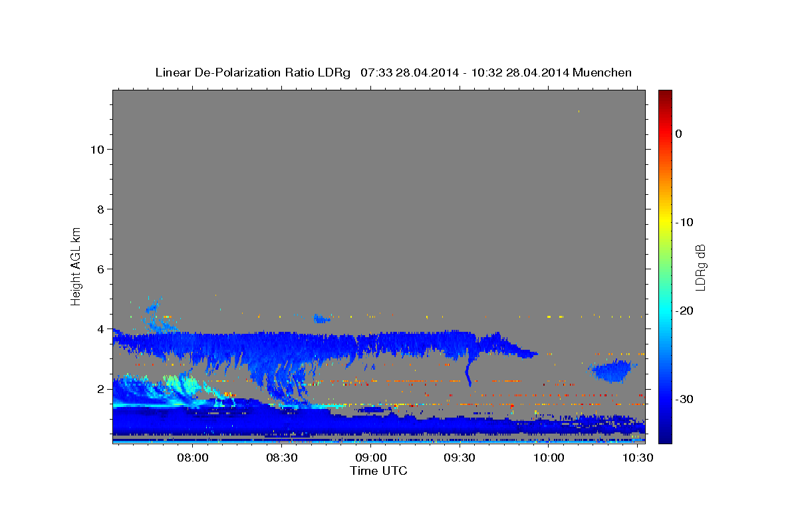The height and width of the screenshot is (532, 798).
Task: Click the "Height AGL km" y-axis label
Action: [x=76, y=265]
